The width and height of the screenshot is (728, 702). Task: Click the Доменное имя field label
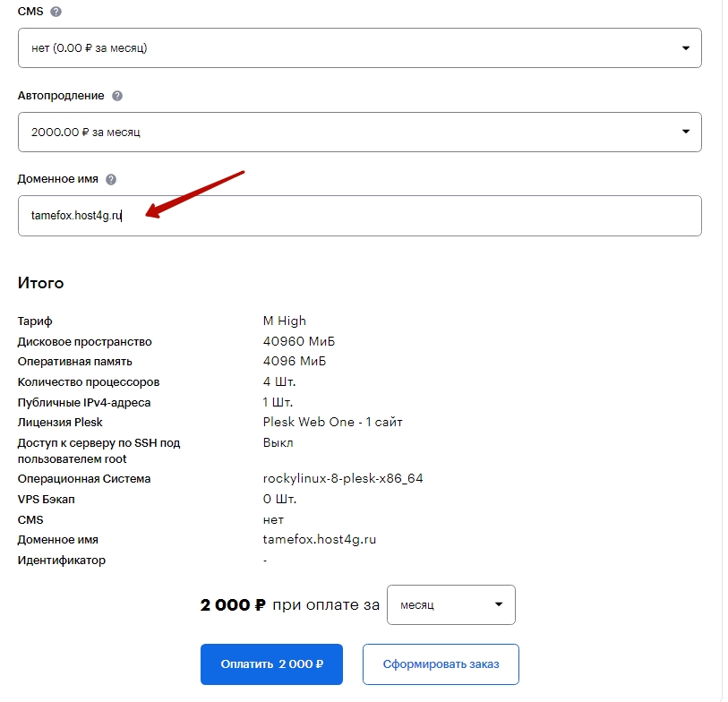click(58, 179)
